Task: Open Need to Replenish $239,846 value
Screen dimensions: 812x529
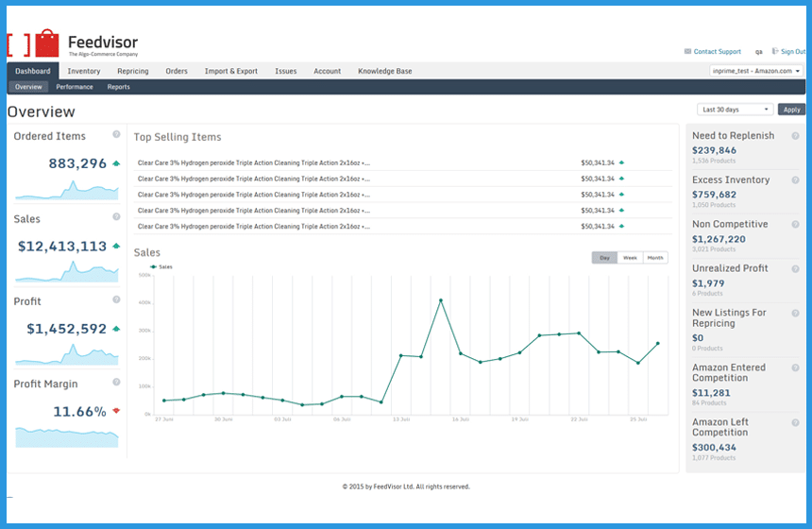Action: click(714, 150)
